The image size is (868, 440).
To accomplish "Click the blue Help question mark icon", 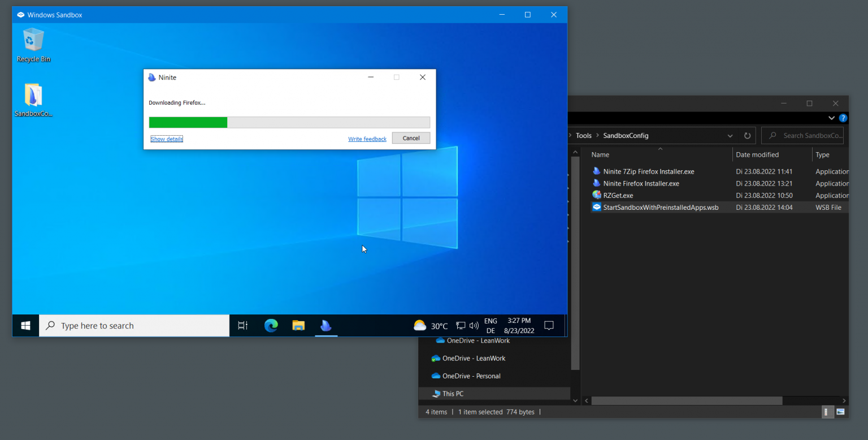I will point(843,118).
